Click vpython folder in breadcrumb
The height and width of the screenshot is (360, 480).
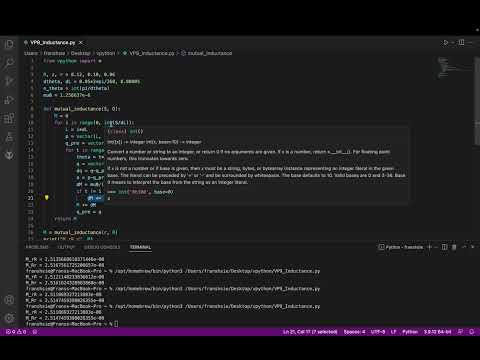[106, 53]
